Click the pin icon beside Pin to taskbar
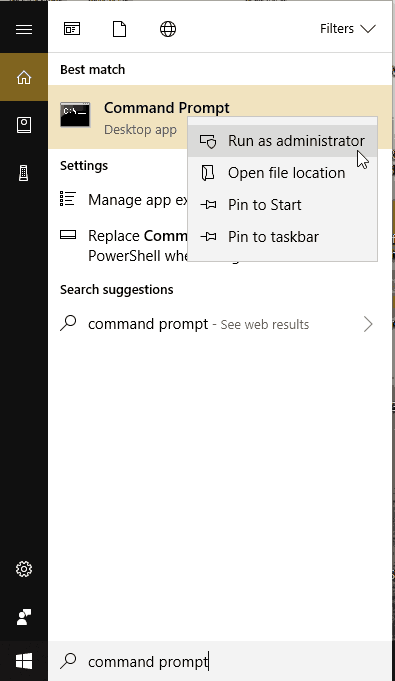 click(x=208, y=237)
